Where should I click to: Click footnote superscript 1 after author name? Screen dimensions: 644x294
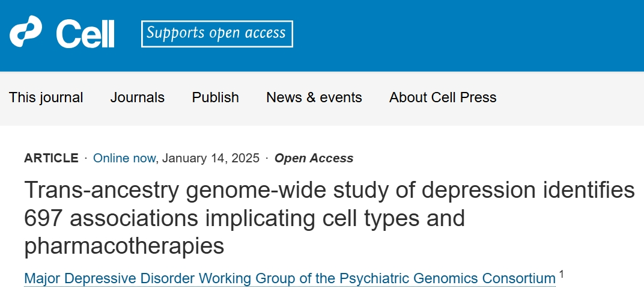click(x=562, y=275)
